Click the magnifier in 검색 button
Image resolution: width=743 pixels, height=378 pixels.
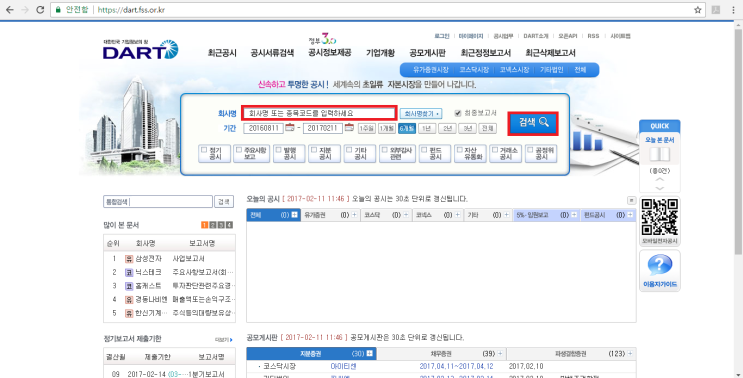(544, 122)
